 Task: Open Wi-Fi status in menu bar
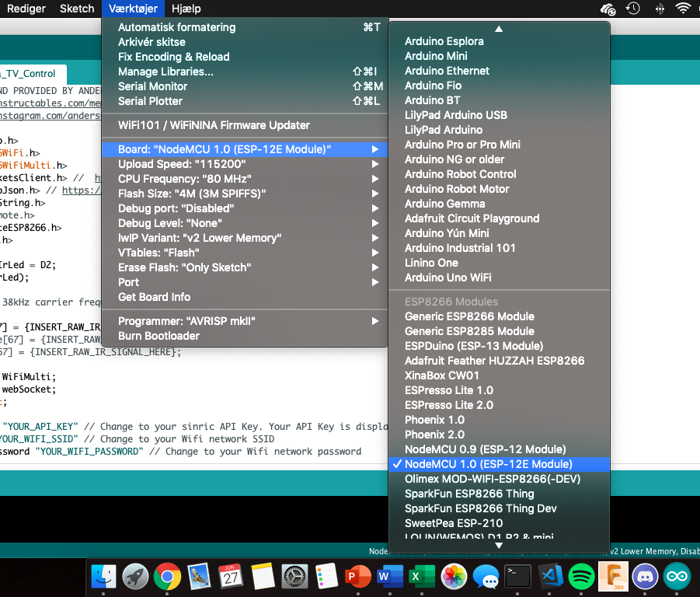point(683,9)
